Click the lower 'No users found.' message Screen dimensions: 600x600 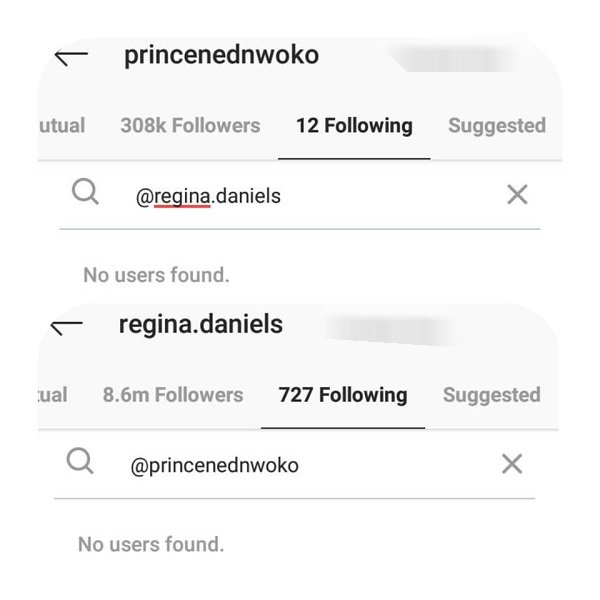151,545
